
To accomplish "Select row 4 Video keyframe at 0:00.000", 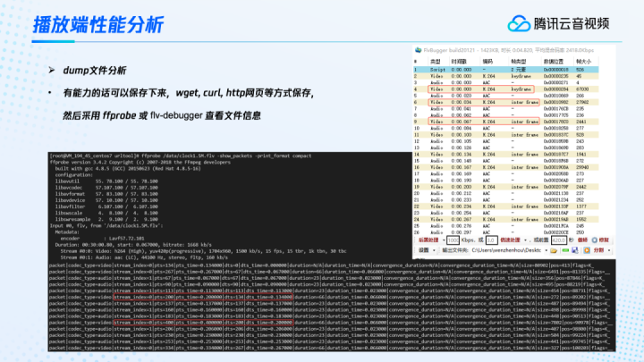I will [505, 89].
